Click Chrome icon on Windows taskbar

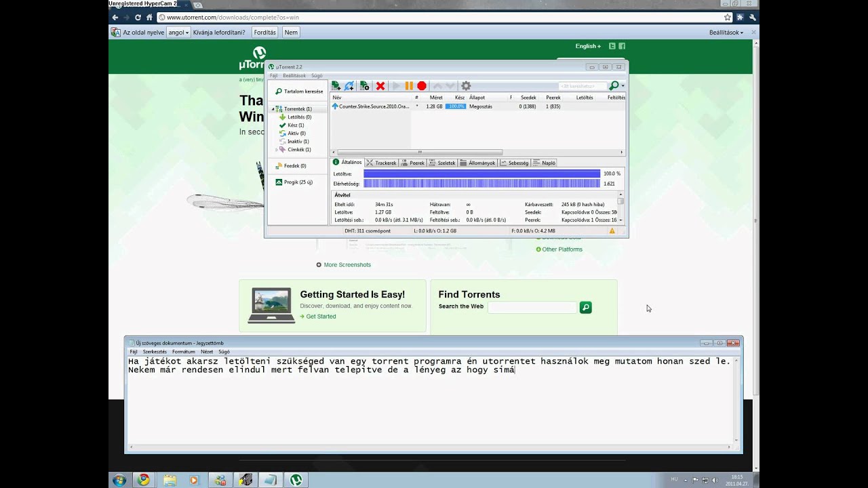coord(143,480)
